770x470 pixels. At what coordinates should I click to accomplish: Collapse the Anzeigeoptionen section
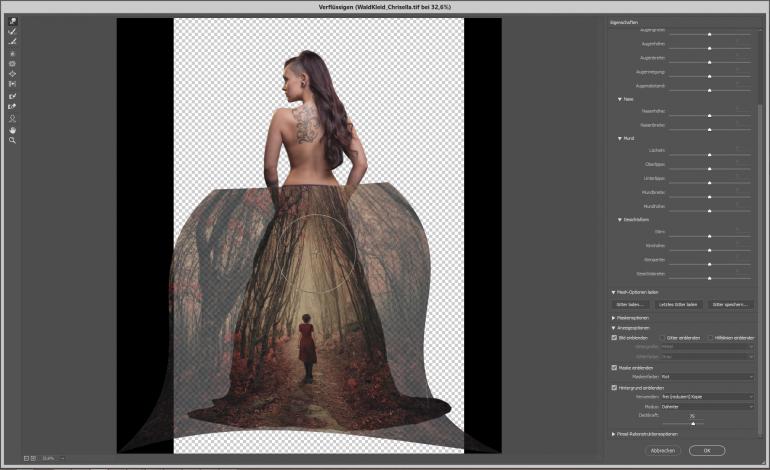click(613, 328)
